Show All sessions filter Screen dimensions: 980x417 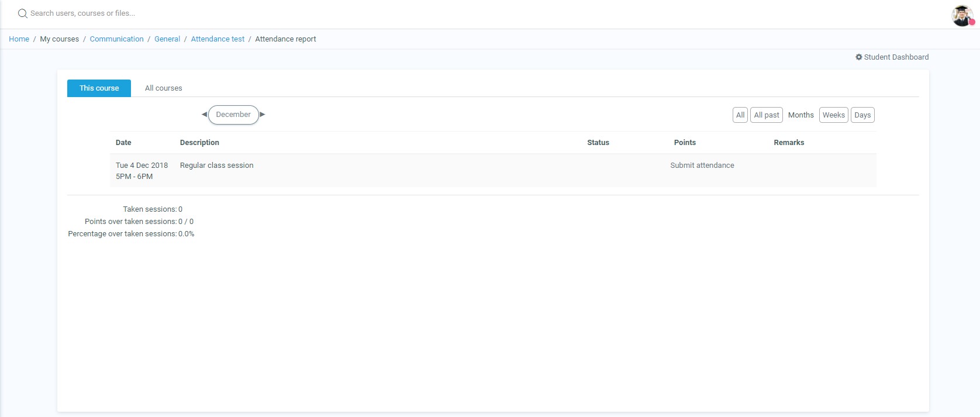740,115
